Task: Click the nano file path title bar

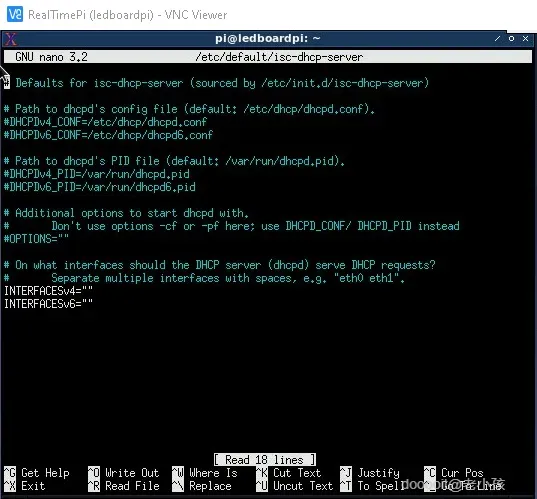Action: click(x=268, y=57)
